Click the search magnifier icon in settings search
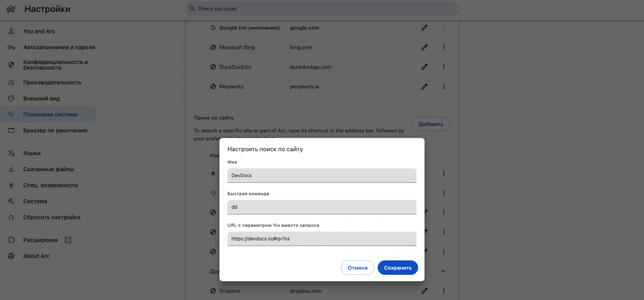 tap(192, 9)
